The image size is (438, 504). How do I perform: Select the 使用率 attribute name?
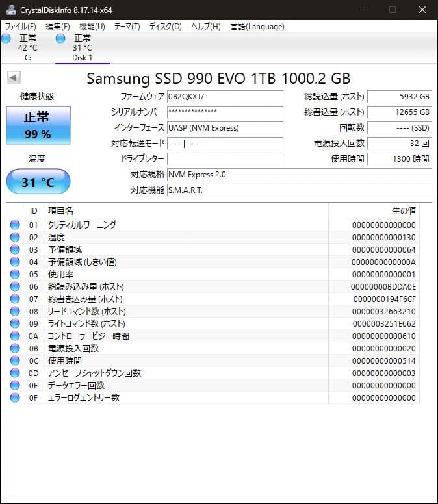pos(60,274)
